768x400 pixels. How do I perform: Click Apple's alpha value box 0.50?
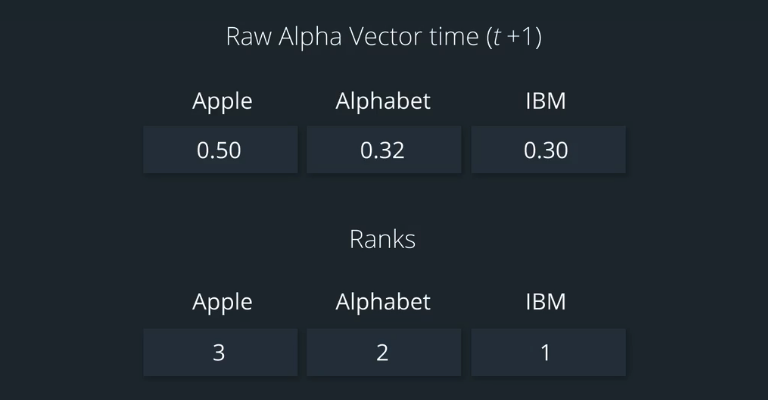[220, 150]
